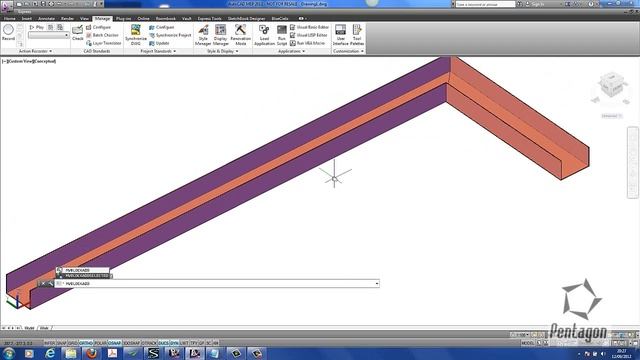The height and width of the screenshot is (360, 640).
Task: Open Firefox from taskbar
Action: pos(91,353)
